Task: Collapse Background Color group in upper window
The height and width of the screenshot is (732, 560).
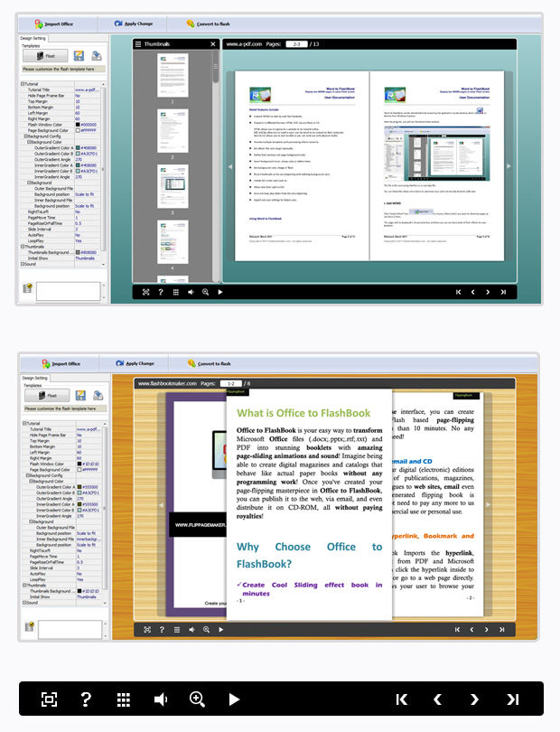Action: tap(29, 142)
